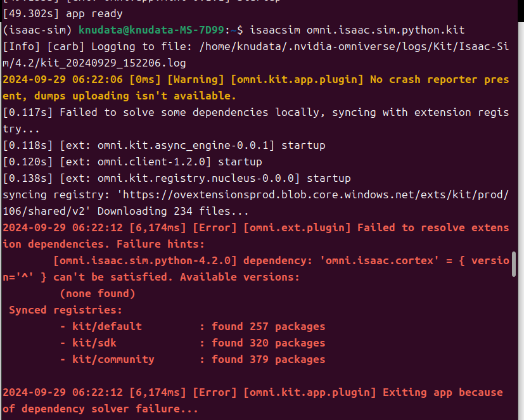This screenshot has height=420, width=524.
Task: Click 'found 379 packages' text
Action: click(269, 360)
